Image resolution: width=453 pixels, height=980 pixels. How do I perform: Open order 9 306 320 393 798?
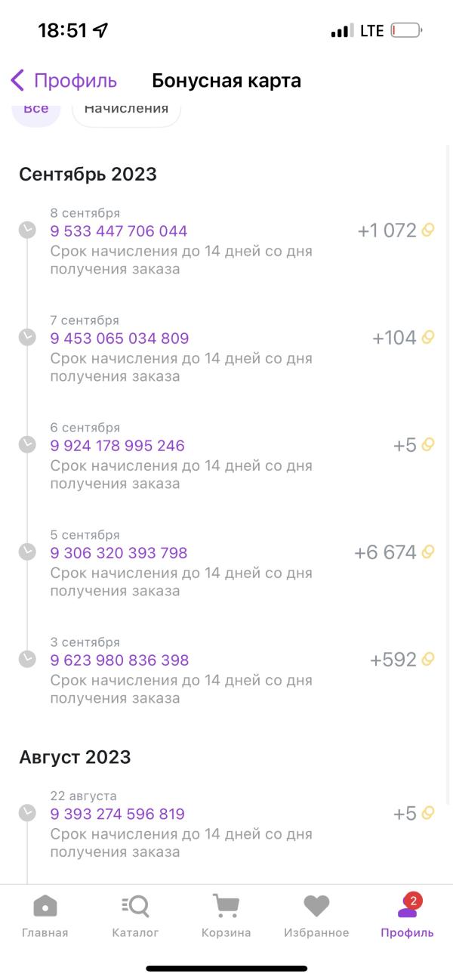119,553
